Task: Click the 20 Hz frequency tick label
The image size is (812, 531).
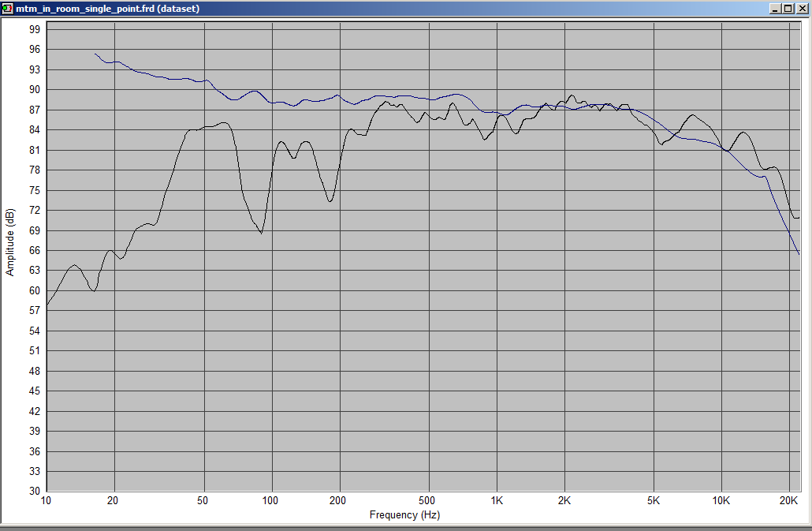Action: (x=113, y=500)
